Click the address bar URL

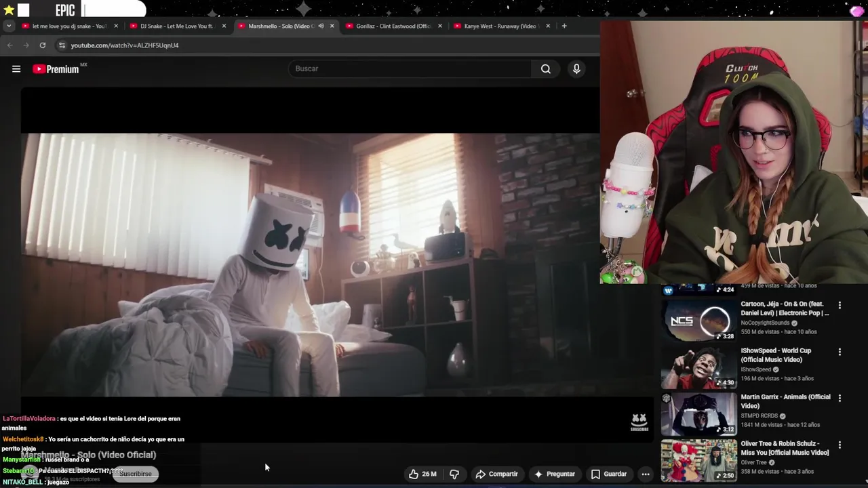(x=125, y=45)
